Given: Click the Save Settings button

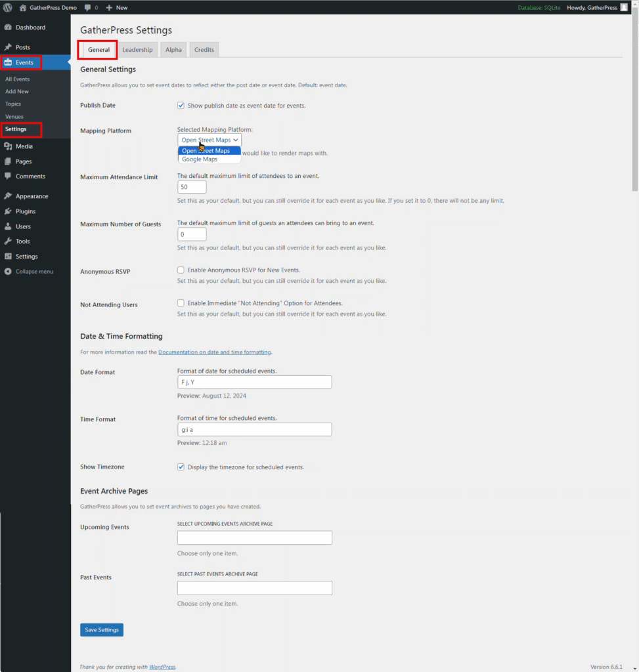Looking at the screenshot, I should [x=102, y=630].
